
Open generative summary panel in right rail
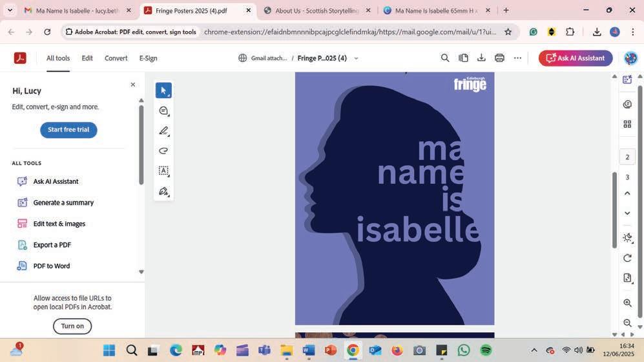pos(627,79)
